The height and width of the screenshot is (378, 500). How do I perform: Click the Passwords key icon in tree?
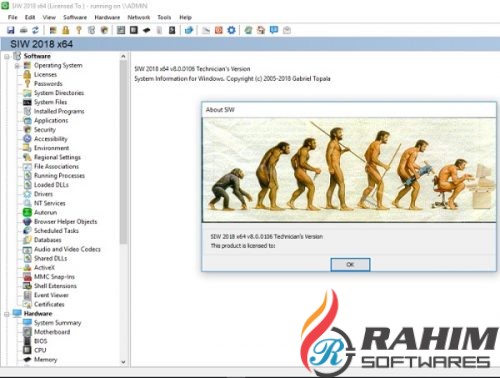pyautogui.click(x=28, y=84)
